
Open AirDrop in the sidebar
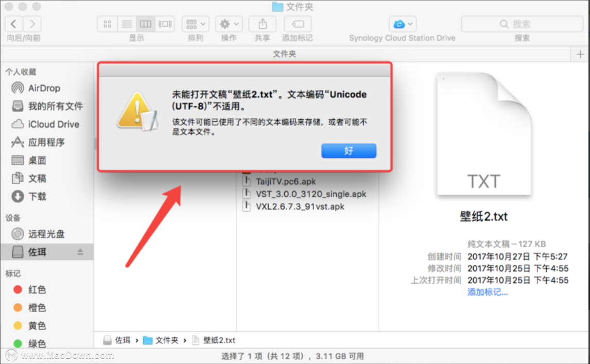pyautogui.click(x=44, y=88)
